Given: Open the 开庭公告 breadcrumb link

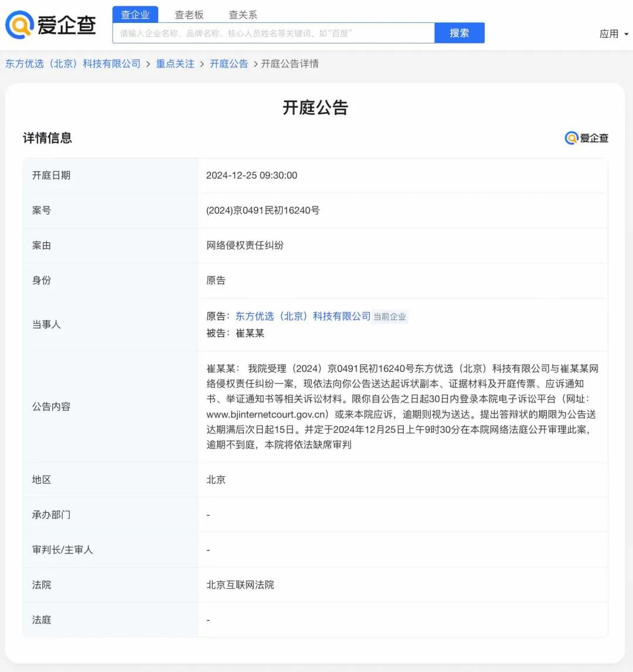Looking at the screenshot, I should pyautogui.click(x=229, y=64).
